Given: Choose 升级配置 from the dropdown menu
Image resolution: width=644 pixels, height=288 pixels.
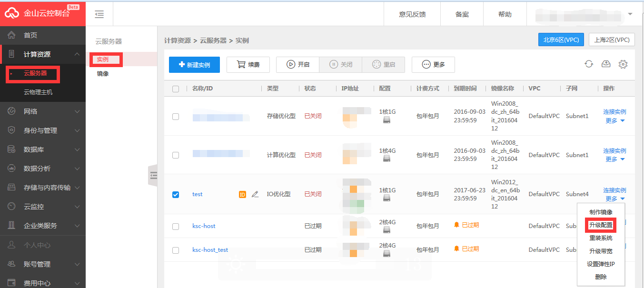Looking at the screenshot, I should coord(601,225).
